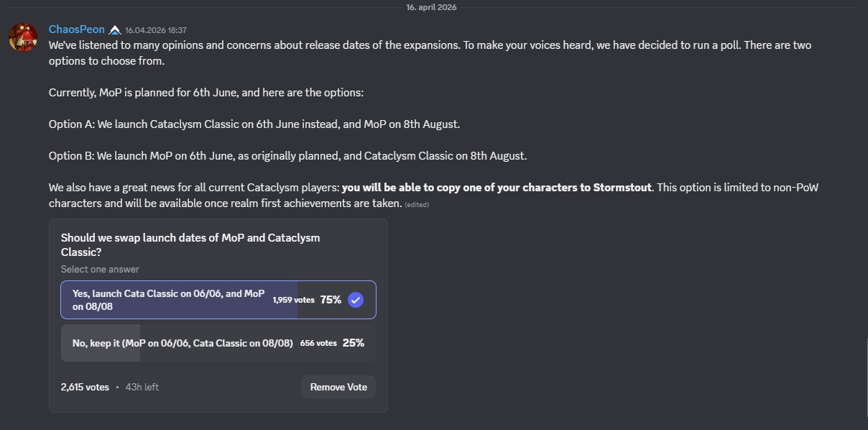
Task: Click the poll question about swapping launch dates
Action: click(190, 244)
